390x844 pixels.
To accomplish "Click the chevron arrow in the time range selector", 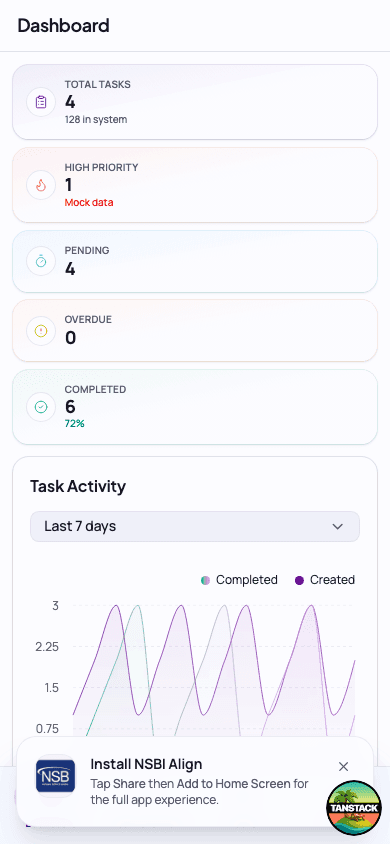I will tap(338, 526).
